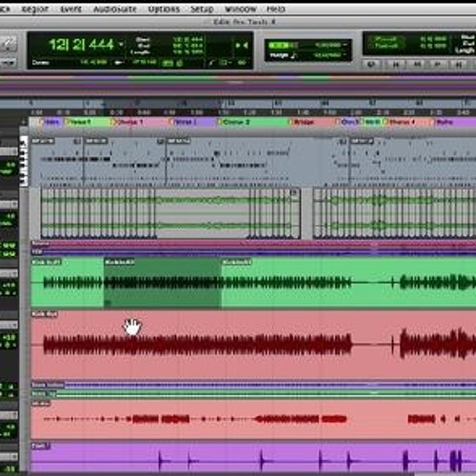Screen dimensions: 476x476
Task: Open the Options menu
Action: [164, 10]
